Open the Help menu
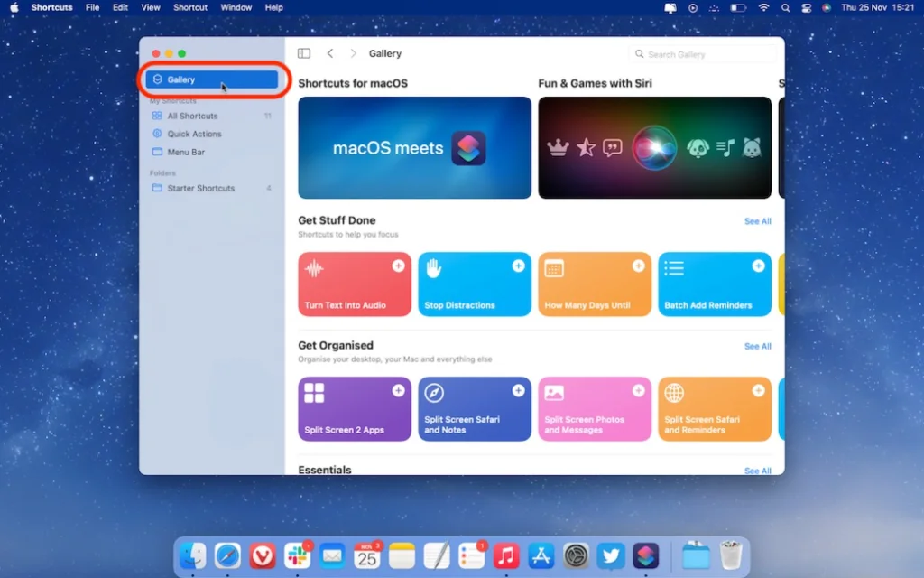The height and width of the screenshot is (578, 924). 273,7
